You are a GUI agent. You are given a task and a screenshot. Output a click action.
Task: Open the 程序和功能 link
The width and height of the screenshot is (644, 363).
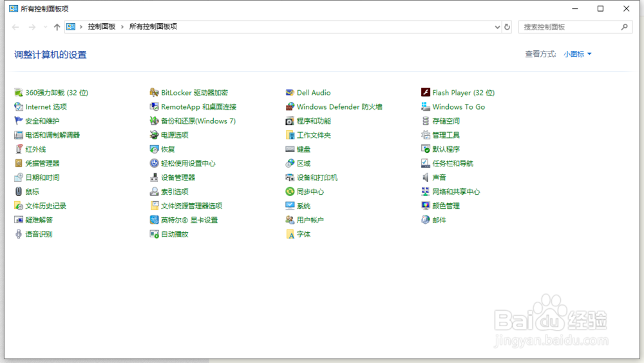(x=314, y=121)
